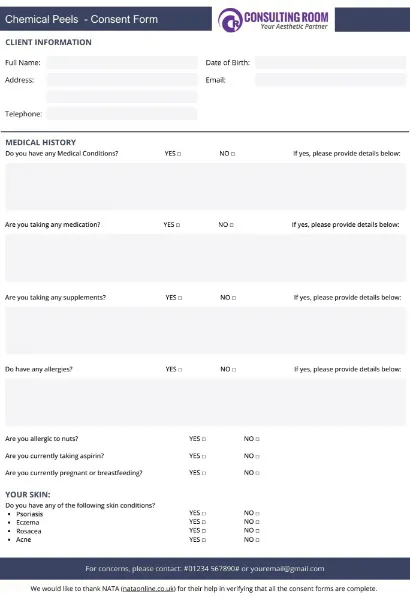Check YES for Psoriasis
The width and height of the screenshot is (410, 600).
(204, 513)
